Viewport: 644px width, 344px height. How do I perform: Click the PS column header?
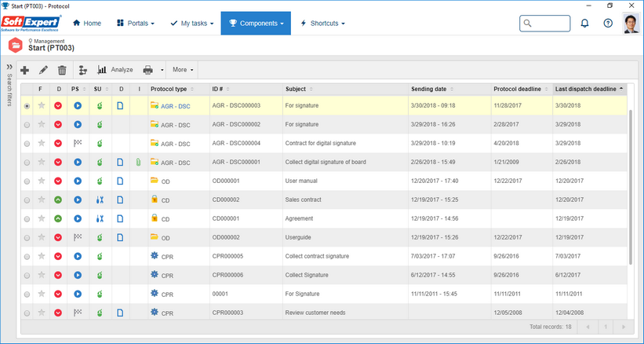(x=78, y=89)
